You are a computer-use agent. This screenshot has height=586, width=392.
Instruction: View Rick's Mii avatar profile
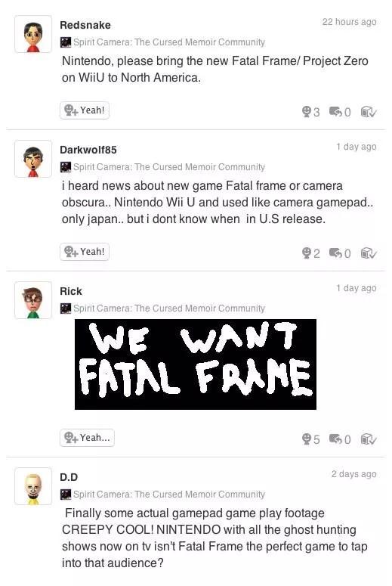tap(33, 300)
